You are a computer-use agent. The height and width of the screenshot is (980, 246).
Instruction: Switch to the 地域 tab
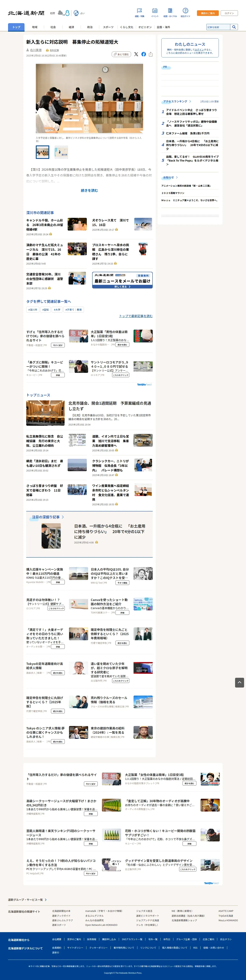(35, 27)
